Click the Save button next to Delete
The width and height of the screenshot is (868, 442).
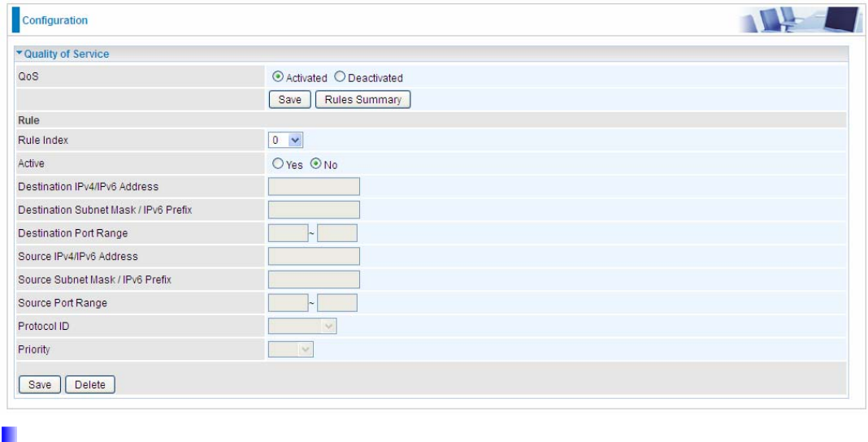tap(40, 384)
